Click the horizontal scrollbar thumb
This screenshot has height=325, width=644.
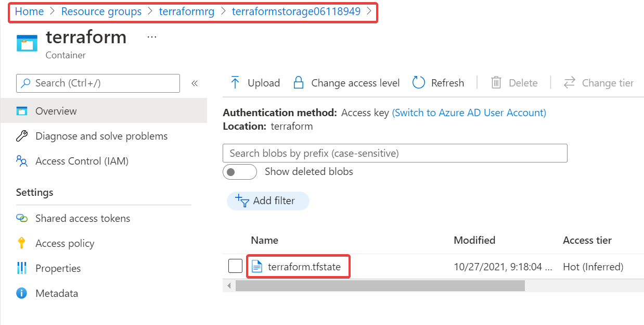[380, 285]
